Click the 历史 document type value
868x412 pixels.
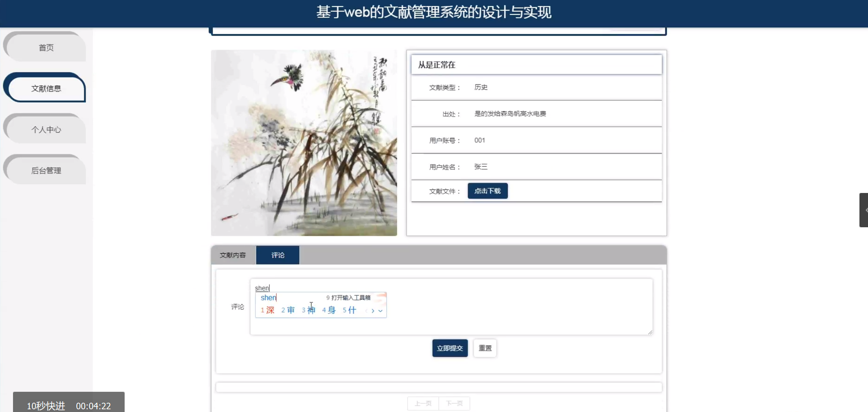click(481, 87)
